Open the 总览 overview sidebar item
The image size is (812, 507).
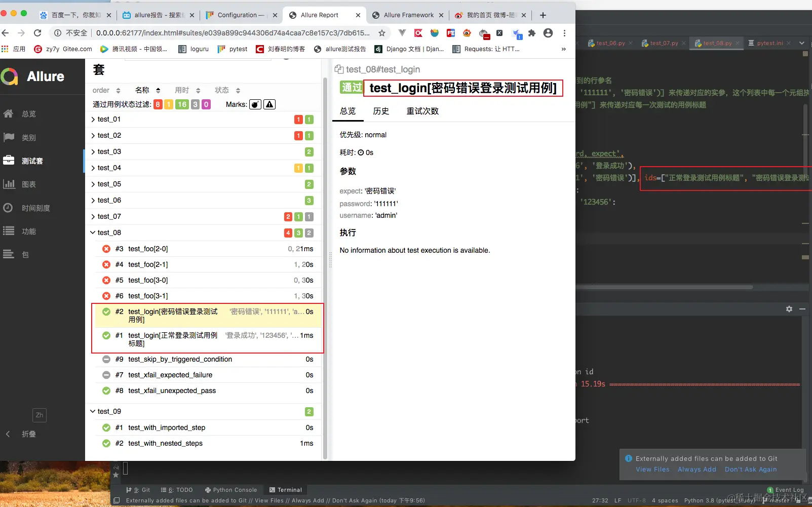coord(28,114)
